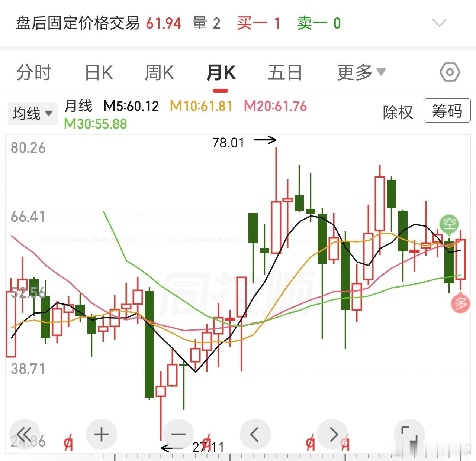Tap the 卖一 0 ask value
This screenshot has height=461, width=476.
click(319, 23)
